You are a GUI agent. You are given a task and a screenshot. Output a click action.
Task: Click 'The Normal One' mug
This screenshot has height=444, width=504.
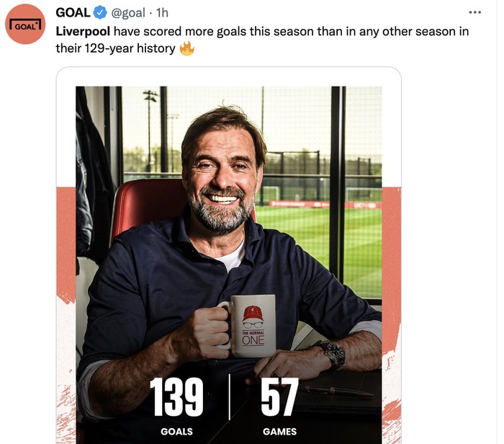click(252, 324)
